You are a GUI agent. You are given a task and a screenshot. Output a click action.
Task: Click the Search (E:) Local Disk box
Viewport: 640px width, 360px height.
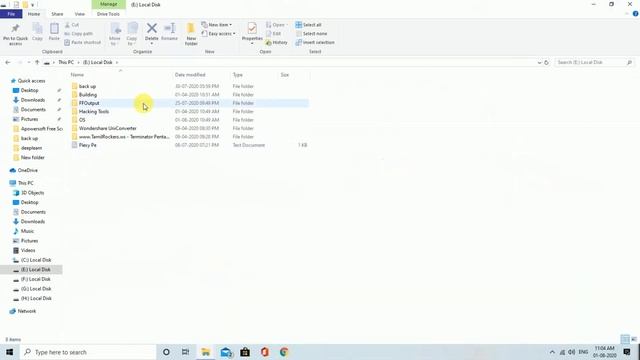click(594, 62)
